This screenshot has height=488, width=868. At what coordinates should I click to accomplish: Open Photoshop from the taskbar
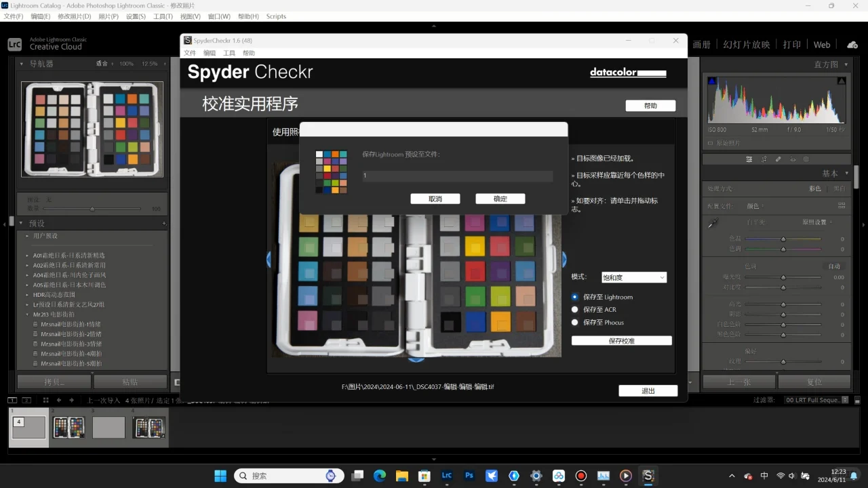pyautogui.click(x=469, y=476)
